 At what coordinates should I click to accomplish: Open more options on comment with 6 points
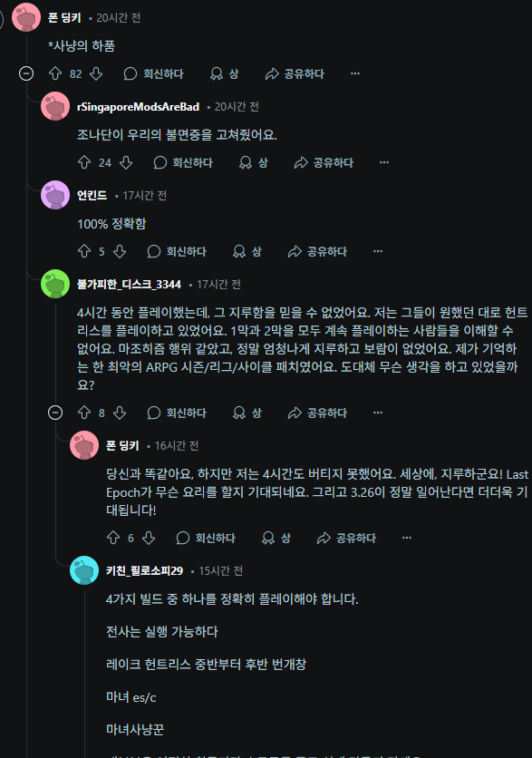pyautogui.click(x=407, y=538)
